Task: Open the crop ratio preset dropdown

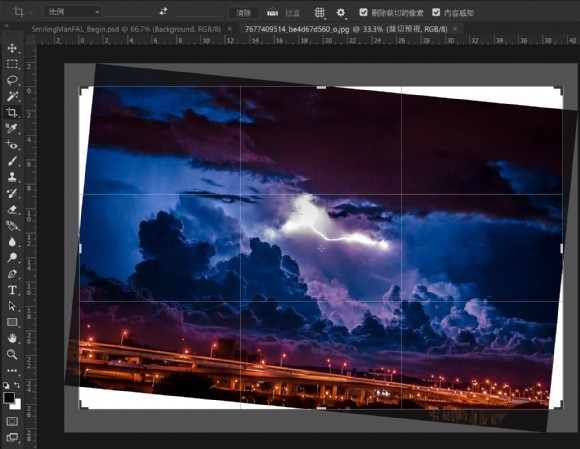Action: [x=72, y=12]
